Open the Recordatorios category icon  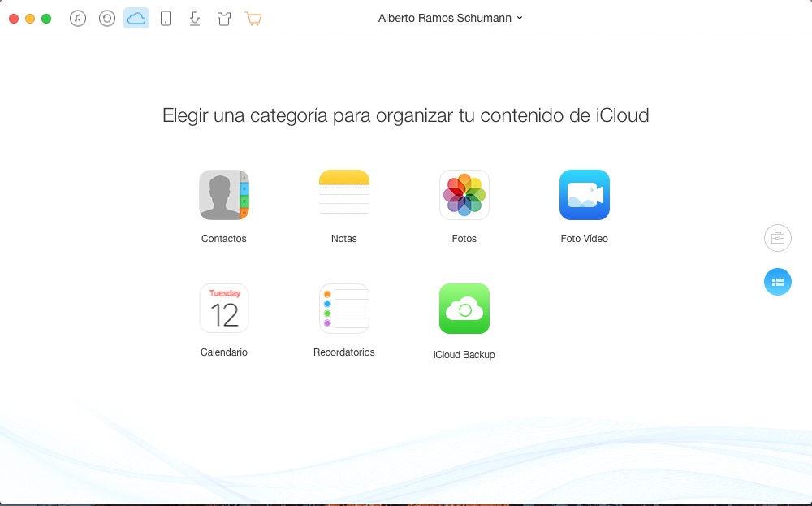click(343, 308)
